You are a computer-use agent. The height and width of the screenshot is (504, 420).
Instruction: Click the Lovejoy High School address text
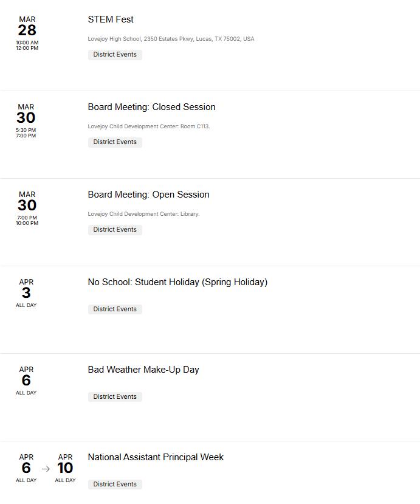pos(171,39)
